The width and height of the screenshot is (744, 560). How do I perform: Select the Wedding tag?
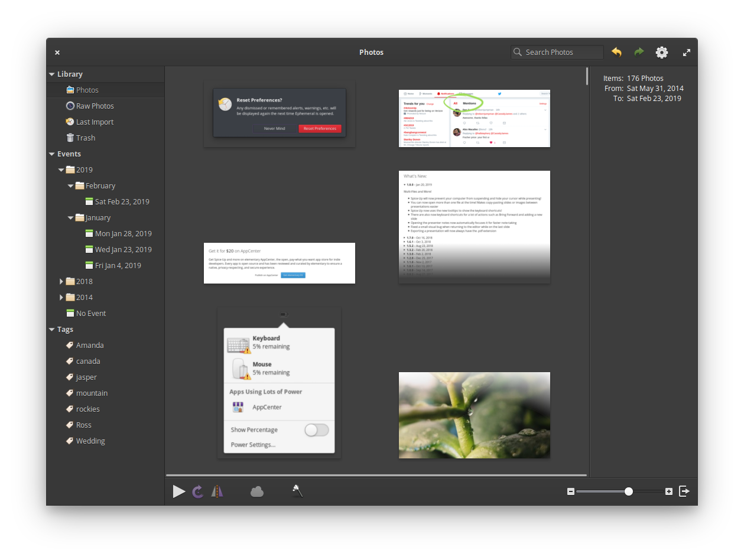click(x=90, y=441)
